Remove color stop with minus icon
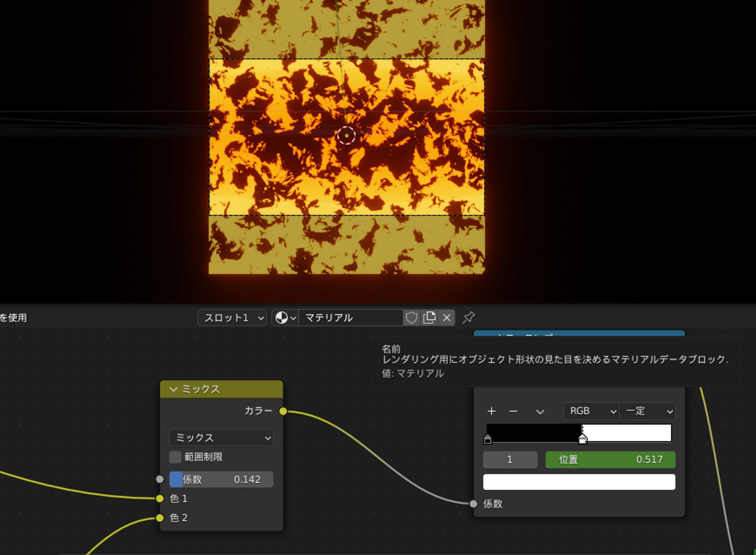756x555 pixels. point(513,411)
